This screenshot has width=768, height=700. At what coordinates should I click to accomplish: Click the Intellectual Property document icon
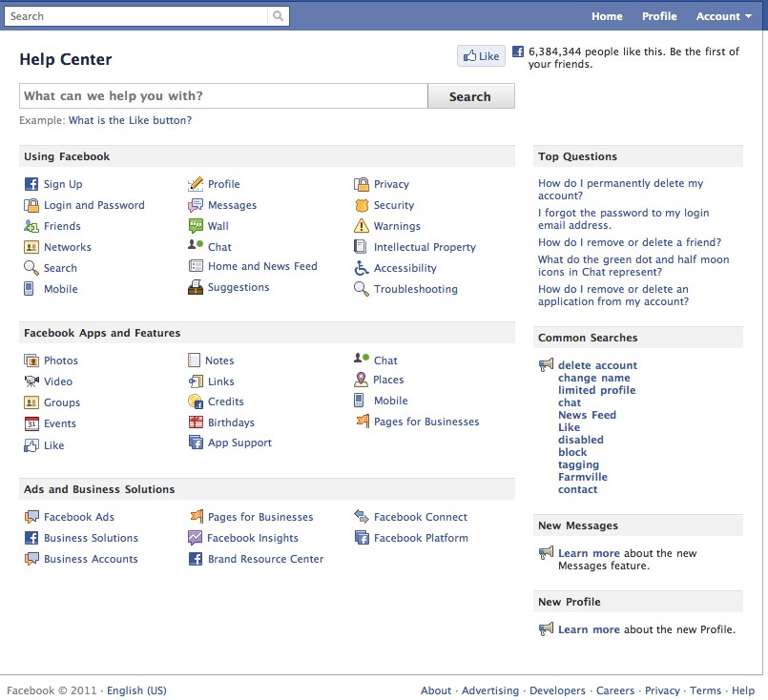(360, 247)
